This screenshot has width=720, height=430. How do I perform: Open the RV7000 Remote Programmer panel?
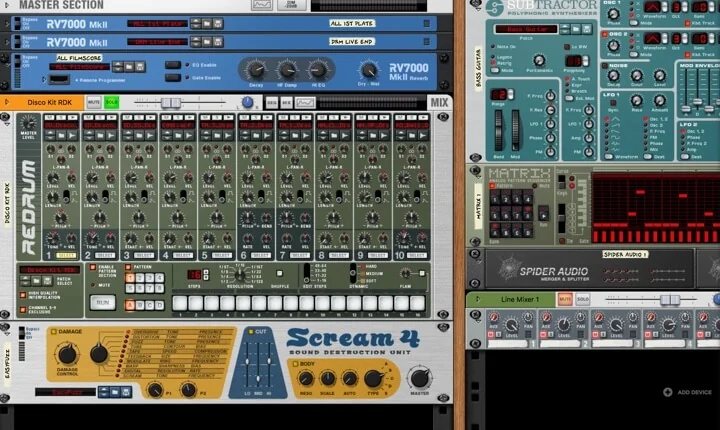45,79
